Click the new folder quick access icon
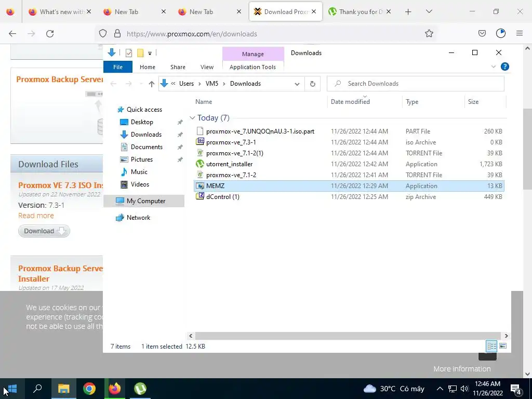 (140, 53)
